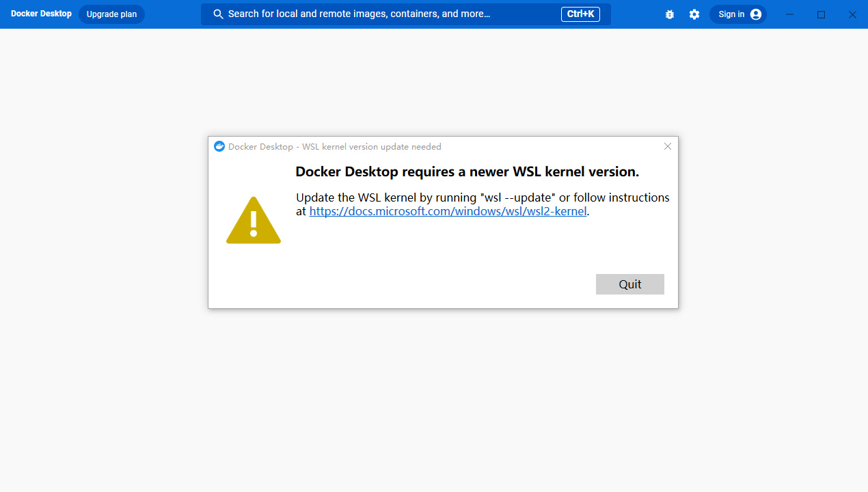
Task: Click the Sign in button
Action: 738,14
